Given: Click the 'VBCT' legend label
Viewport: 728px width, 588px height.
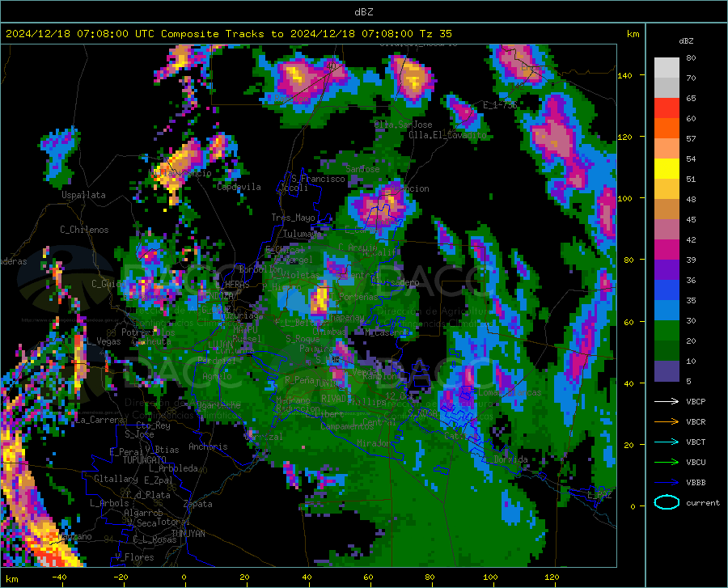Looking at the screenshot, I should [x=696, y=442].
